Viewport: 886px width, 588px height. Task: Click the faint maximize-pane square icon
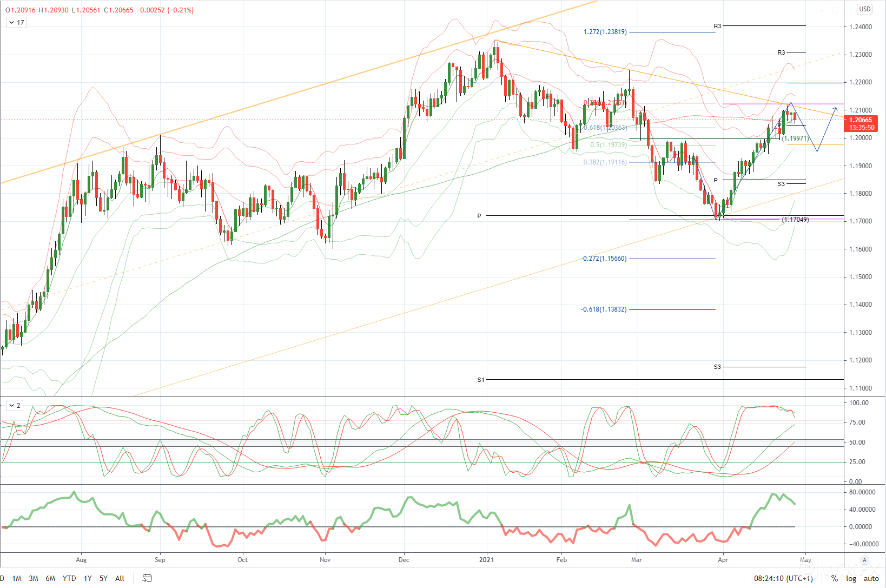tap(835, 10)
